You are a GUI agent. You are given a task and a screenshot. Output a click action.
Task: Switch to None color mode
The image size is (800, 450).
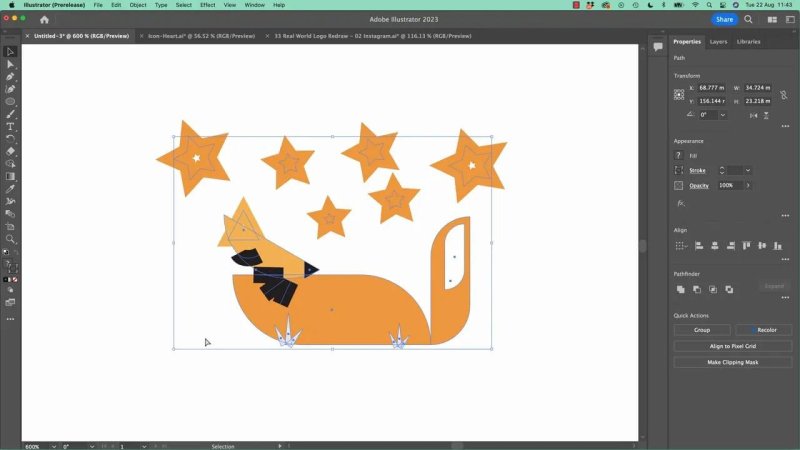15,280
